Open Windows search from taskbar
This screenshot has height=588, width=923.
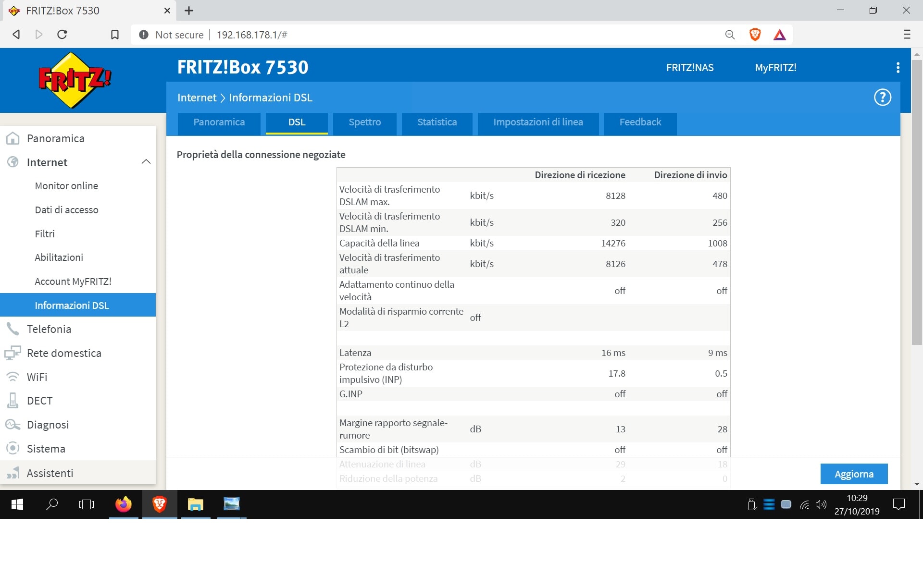(x=51, y=504)
